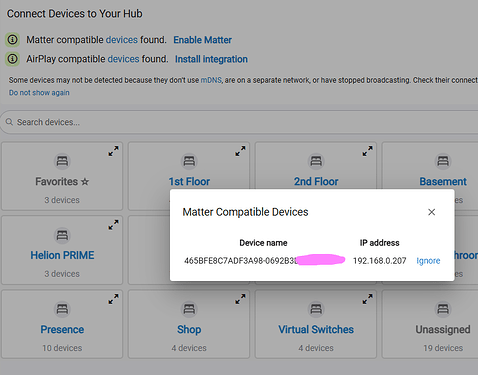This screenshot has width=478, height=375.
Task: Click the search magnifier icon
Action: (9, 122)
